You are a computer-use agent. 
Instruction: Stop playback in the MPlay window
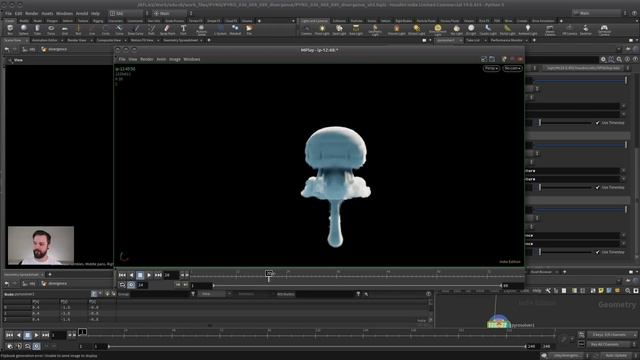pyautogui.click(x=140, y=276)
